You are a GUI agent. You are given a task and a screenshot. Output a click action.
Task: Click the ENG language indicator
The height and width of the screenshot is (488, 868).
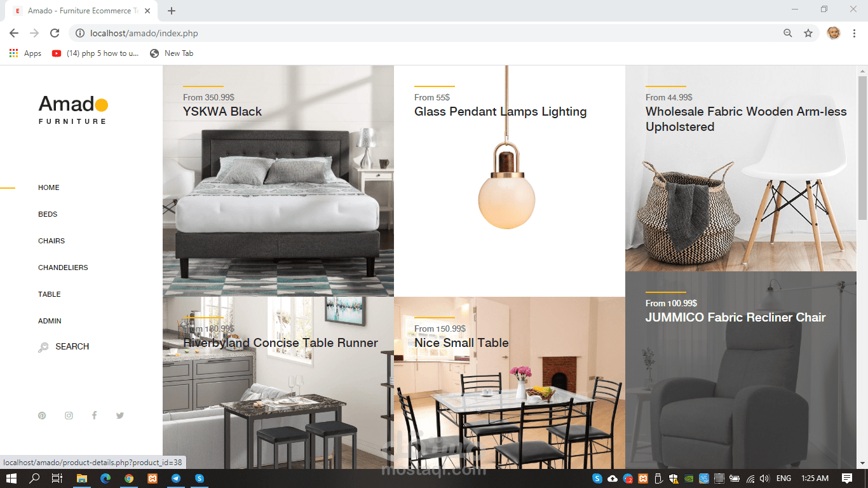tap(784, 478)
